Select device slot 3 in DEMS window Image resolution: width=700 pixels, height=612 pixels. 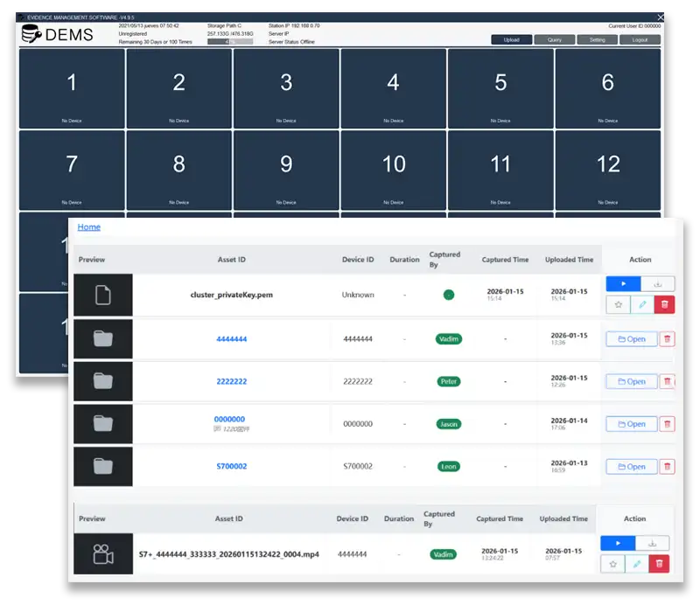click(286, 88)
